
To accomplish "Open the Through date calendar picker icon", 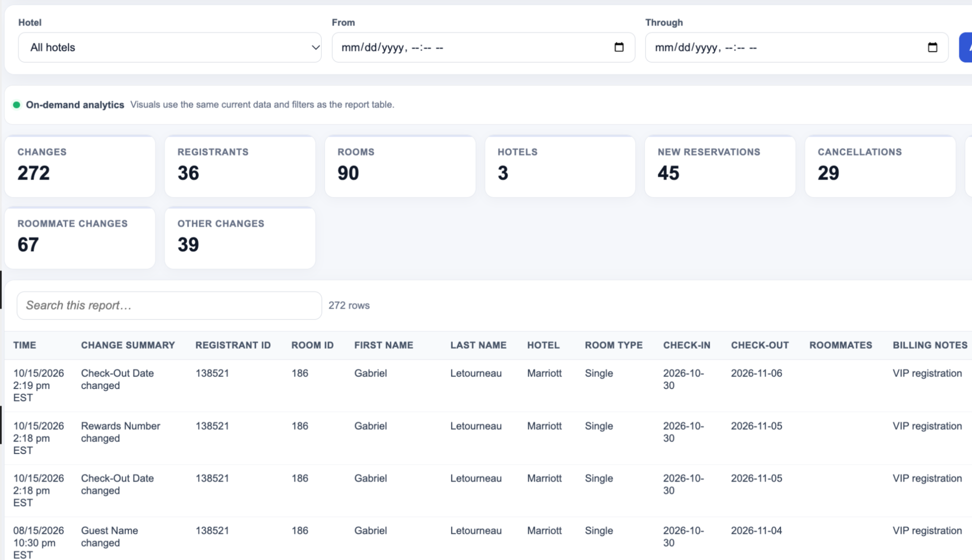I will coord(932,47).
